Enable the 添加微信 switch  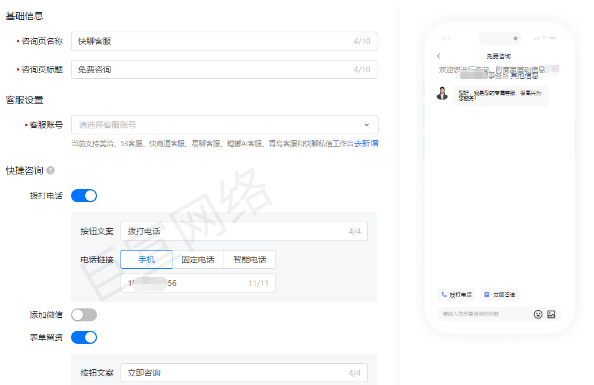pos(84,315)
